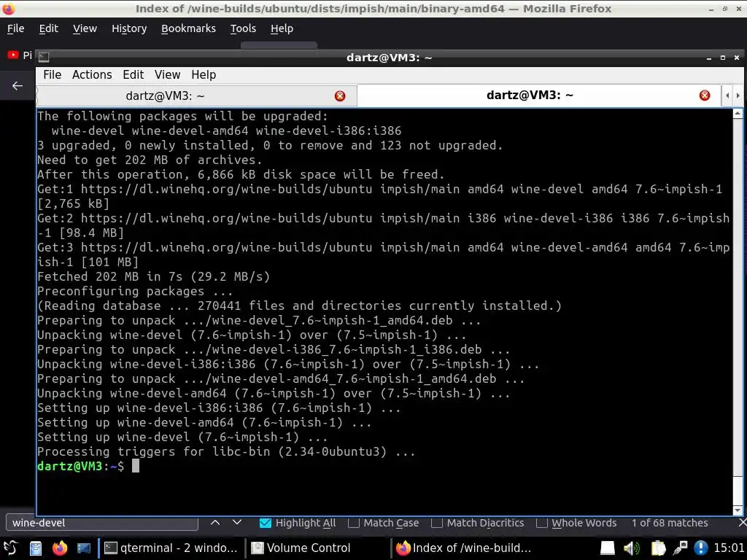The width and height of the screenshot is (747, 560).
Task: Click the terminal prompt dartz@VM3
Action: click(69, 466)
